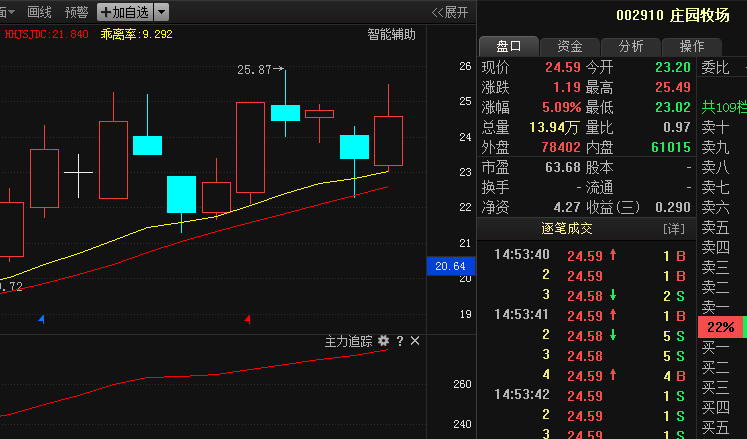Click the 现价 24.59 value

563,67
